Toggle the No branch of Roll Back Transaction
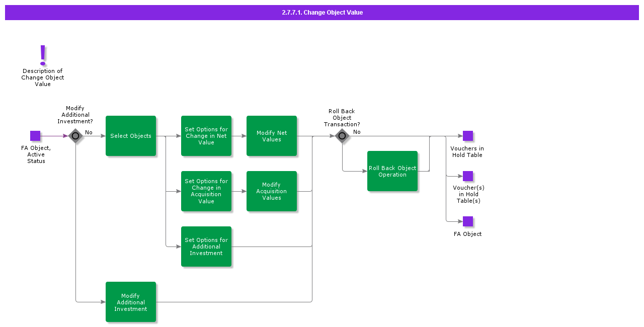 [x=357, y=132]
